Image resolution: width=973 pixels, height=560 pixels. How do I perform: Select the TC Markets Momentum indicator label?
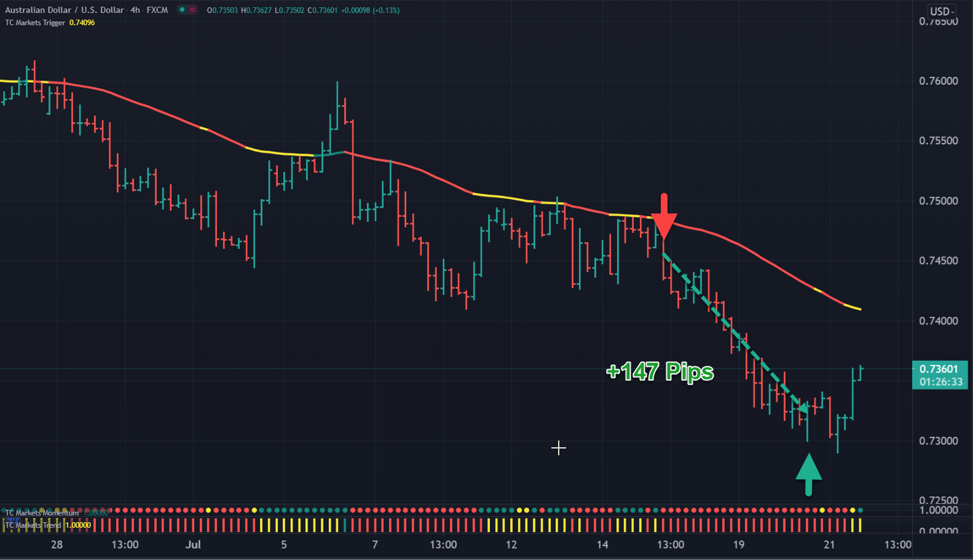pos(42,513)
